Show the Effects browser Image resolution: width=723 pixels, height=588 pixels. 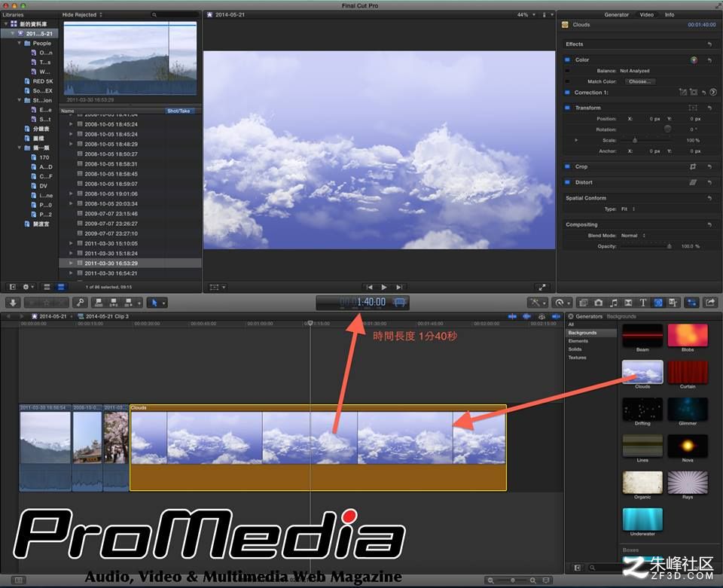pyautogui.click(x=583, y=303)
